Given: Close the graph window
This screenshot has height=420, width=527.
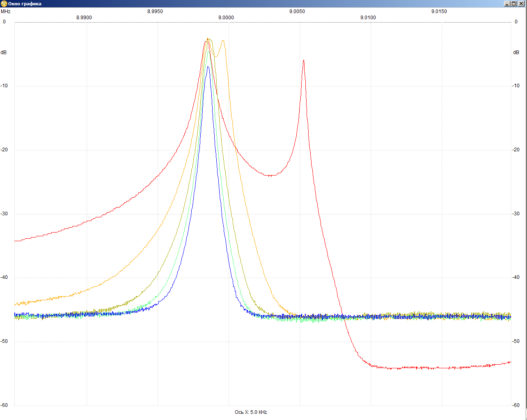Looking at the screenshot, I should (x=521, y=4).
